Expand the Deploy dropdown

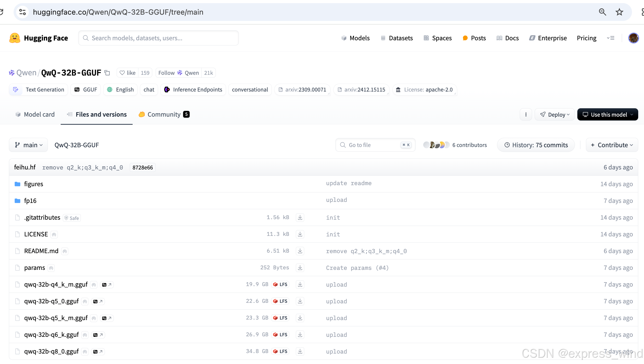[555, 115]
